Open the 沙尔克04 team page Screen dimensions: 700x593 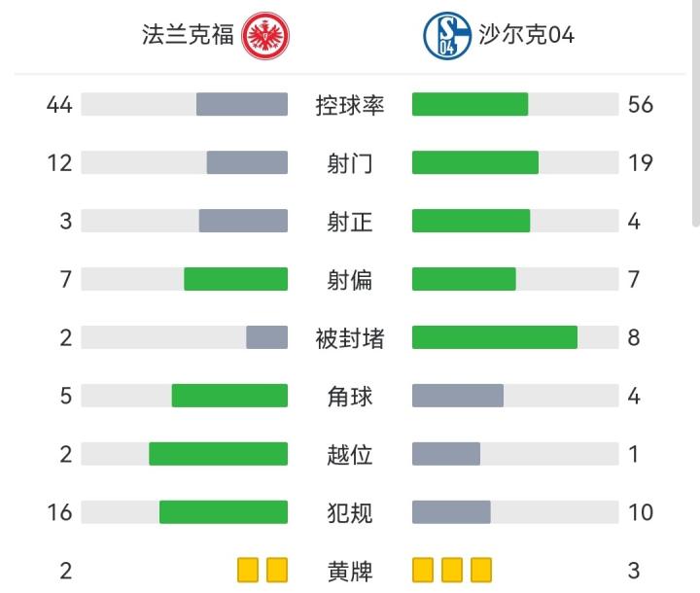click(x=526, y=36)
